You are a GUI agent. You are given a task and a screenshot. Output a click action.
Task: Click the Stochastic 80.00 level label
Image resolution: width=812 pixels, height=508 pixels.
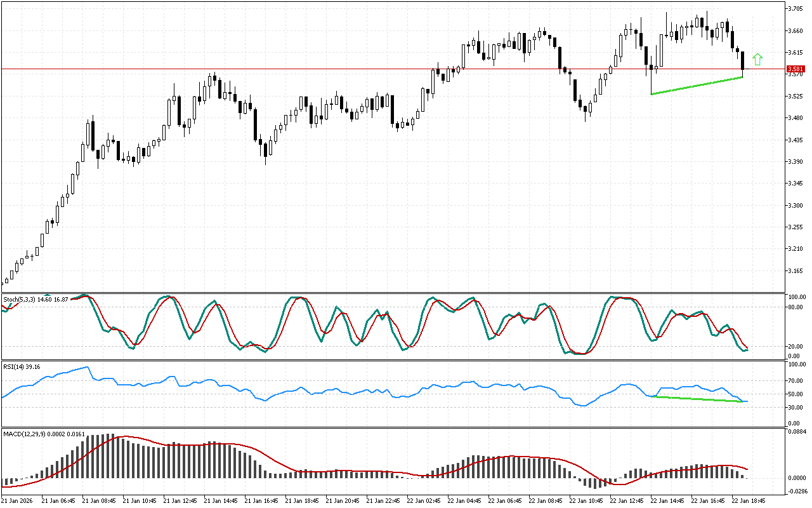point(796,307)
